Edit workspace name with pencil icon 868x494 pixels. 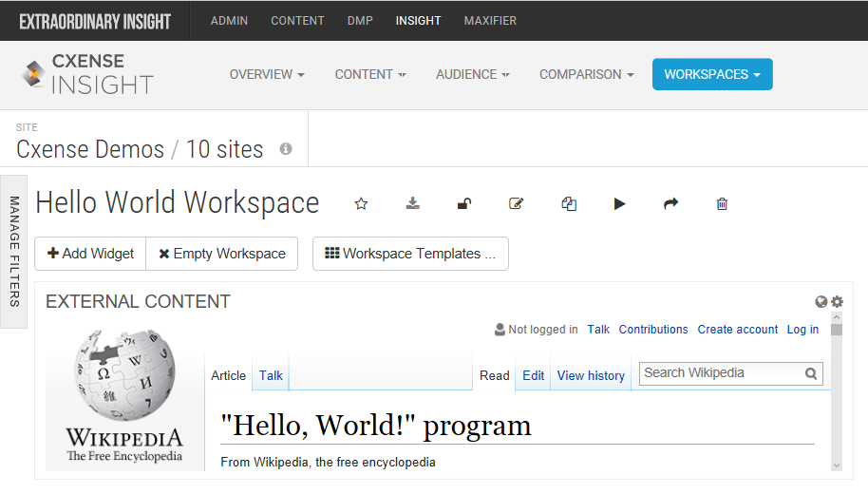516,204
